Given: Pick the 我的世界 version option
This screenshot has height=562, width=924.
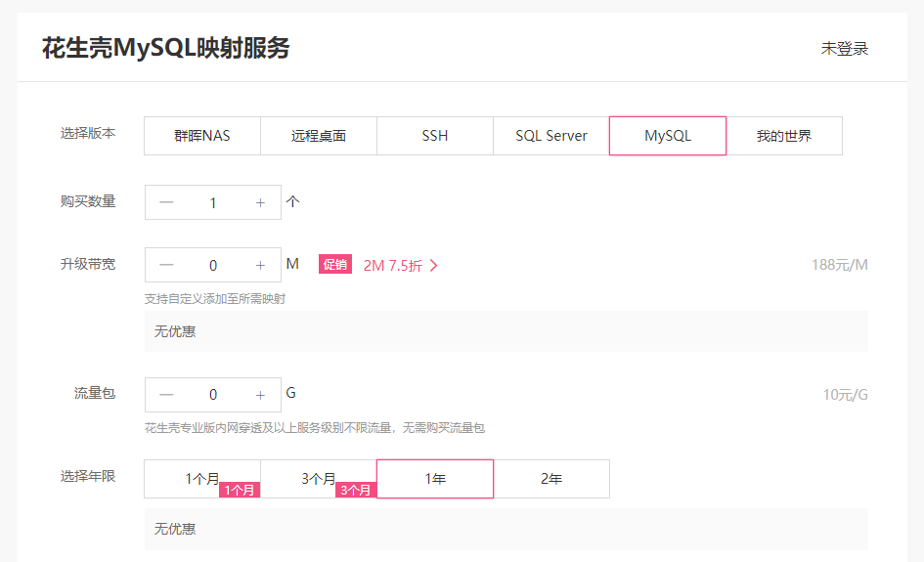Looking at the screenshot, I should pos(784,136).
